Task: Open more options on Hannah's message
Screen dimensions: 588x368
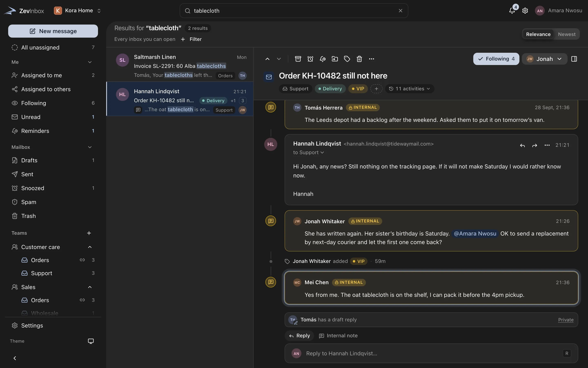Action: (547, 145)
